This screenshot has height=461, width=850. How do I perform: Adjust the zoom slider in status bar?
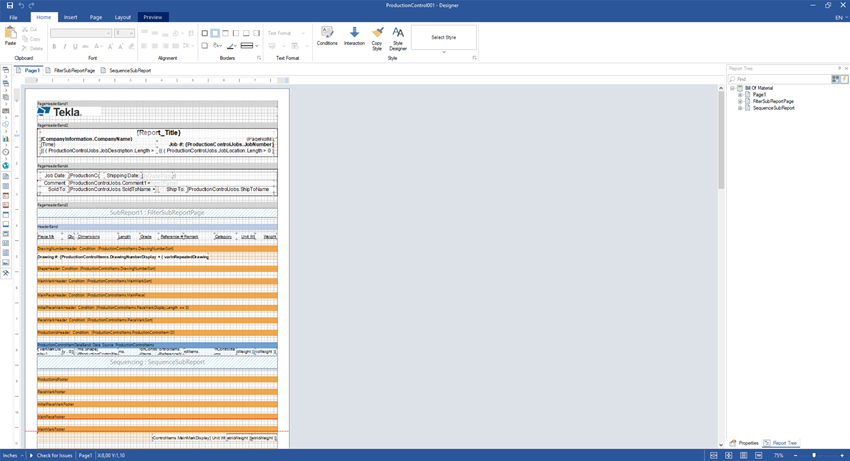click(x=814, y=455)
